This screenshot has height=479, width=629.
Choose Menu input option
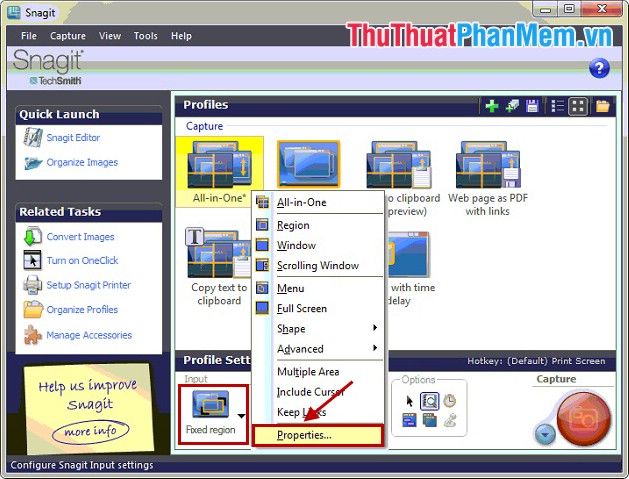click(x=319, y=288)
